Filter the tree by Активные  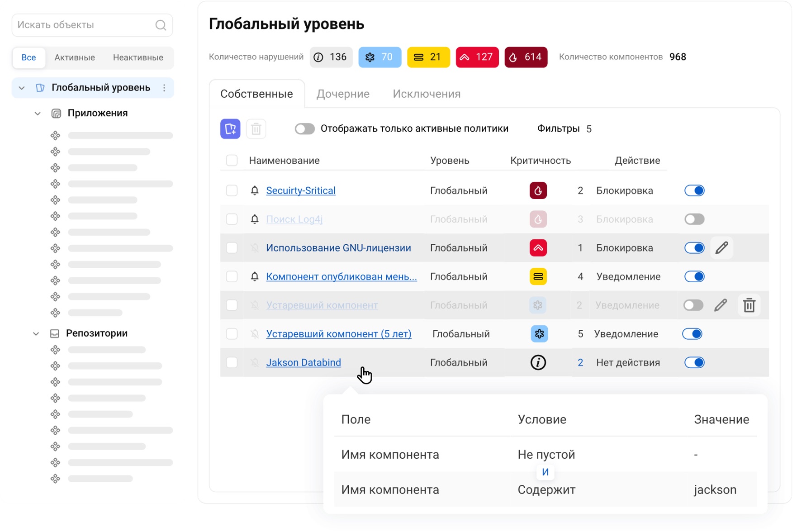coord(75,57)
